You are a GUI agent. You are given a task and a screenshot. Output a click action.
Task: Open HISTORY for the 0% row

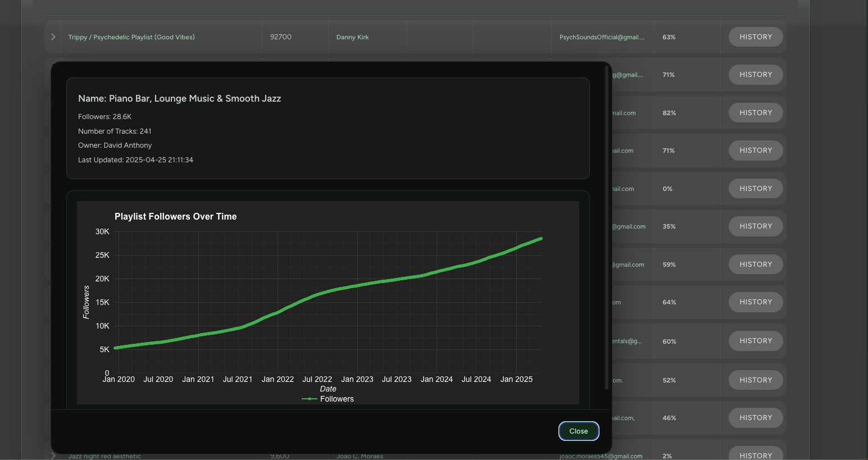756,189
